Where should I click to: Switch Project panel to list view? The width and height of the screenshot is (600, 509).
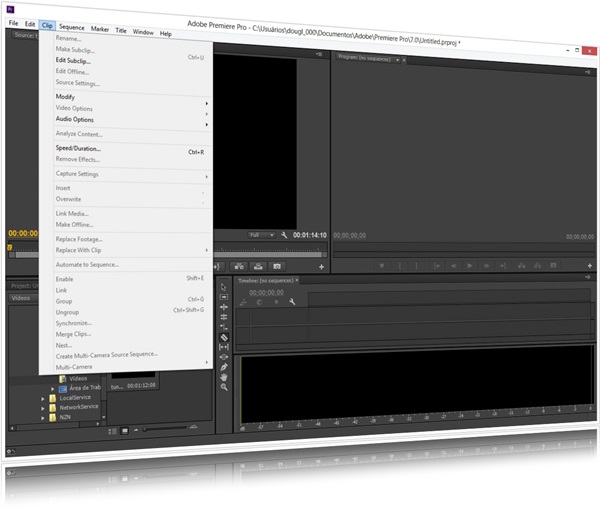pos(112,431)
